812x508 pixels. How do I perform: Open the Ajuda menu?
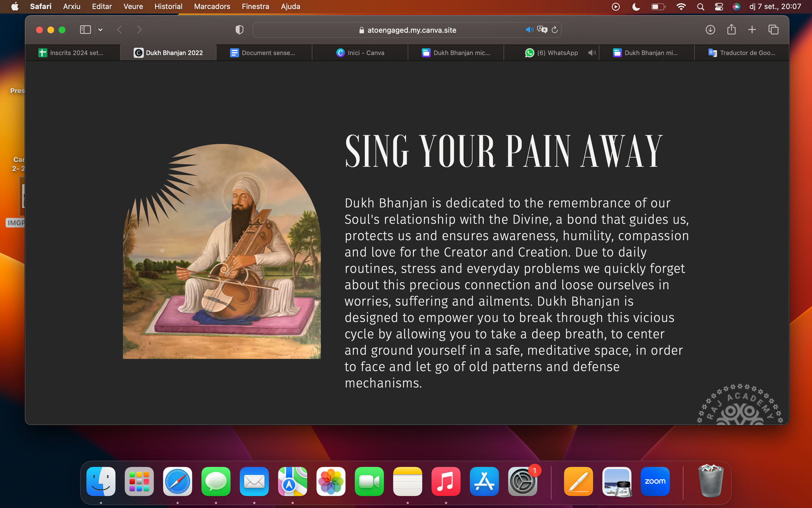(290, 6)
